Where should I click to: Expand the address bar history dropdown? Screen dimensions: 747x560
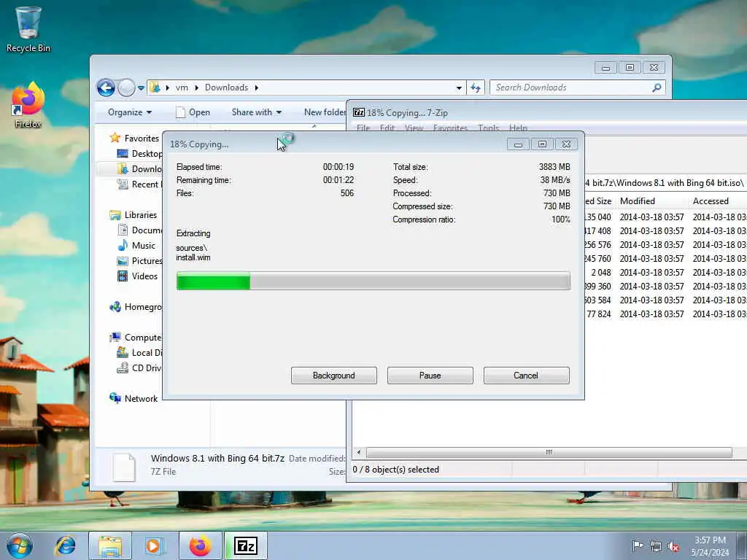[x=459, y=87]
